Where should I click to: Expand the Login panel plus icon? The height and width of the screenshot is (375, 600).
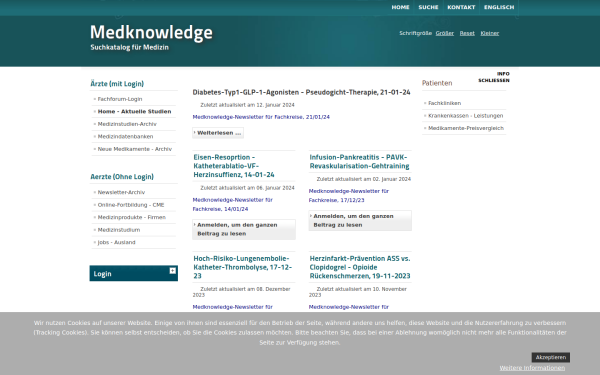[x=173, y=271]
